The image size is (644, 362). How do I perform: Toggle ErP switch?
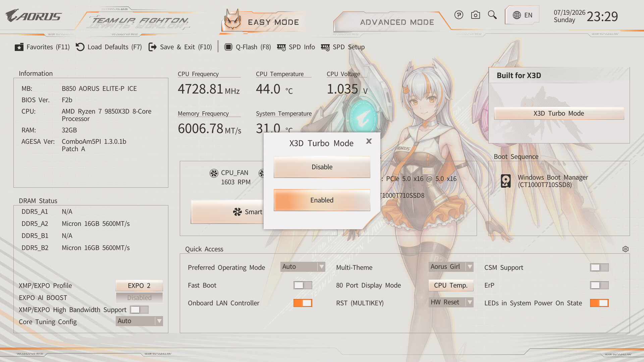pos(599,285)
